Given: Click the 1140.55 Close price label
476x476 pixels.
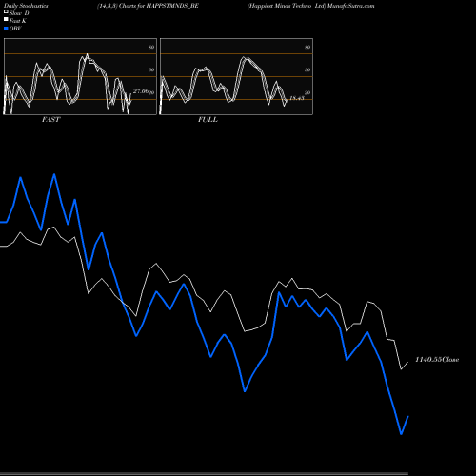Looking at the screenshot, I should tap(437, 360).
